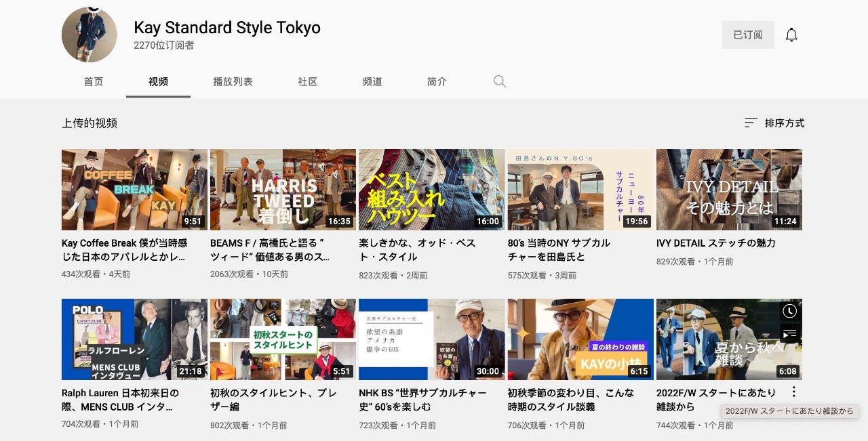Open 初秋季節の変わり目 video title
The height and width of the screenshot is (441, 868).
pyautogui.click(x=571, y=400)
